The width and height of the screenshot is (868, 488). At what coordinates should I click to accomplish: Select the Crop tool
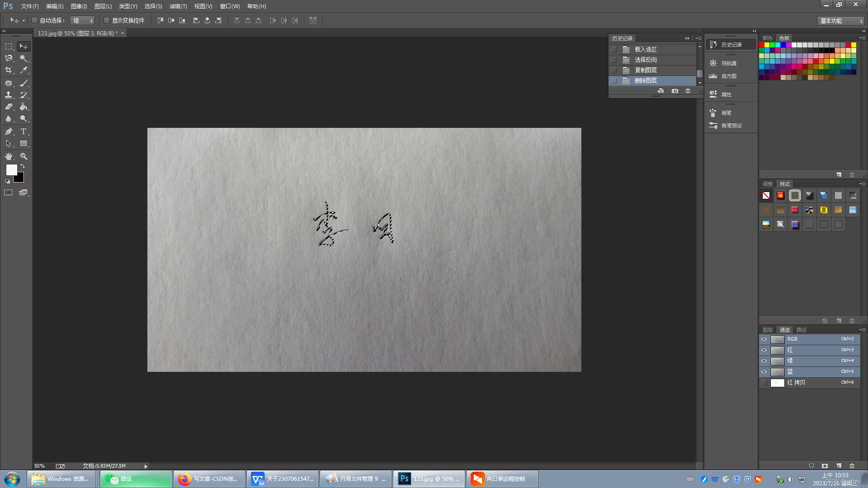pyautogui.click(x=9, y=70)
